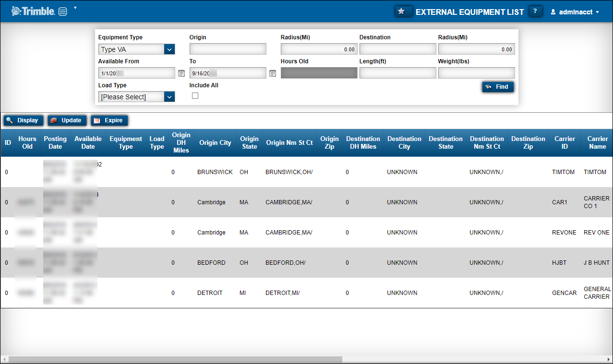Click Origin DH Miles column header
613x364 pixels.
tap(181, 142)
